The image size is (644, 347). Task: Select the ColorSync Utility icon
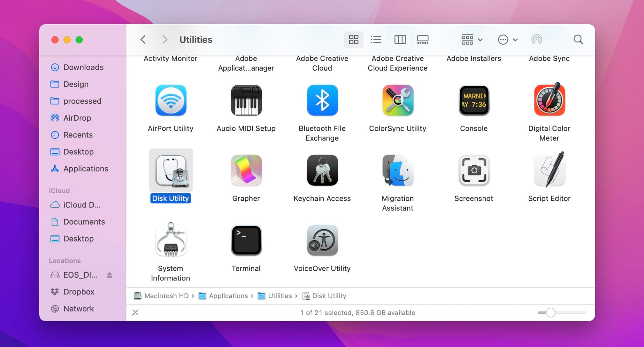click(x=397, y=100)
